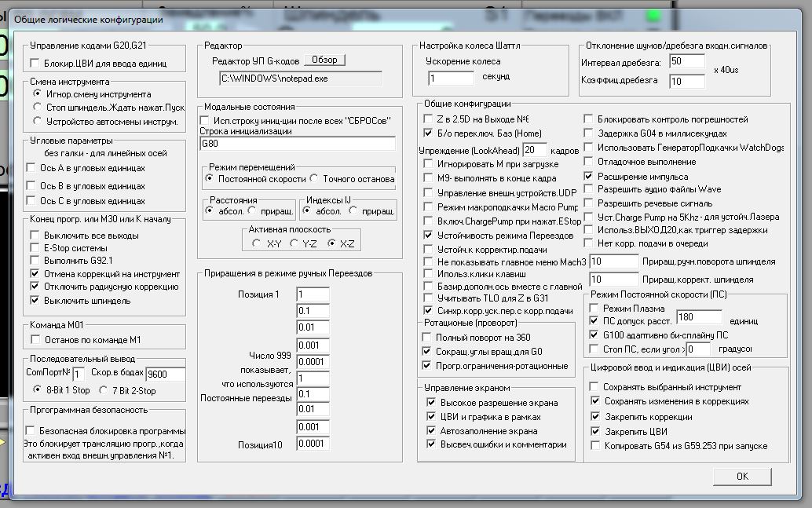Screen dimensions: 812x508
Task: Enable Режим Плазма checkbox
Action: click(x=594, y=308)
